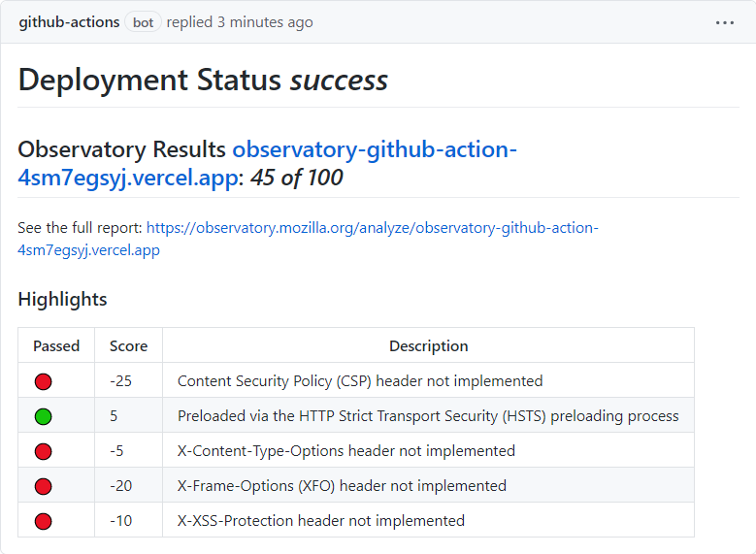
Task: Click the Content Security Policy description text
Action: coord(360,381)
